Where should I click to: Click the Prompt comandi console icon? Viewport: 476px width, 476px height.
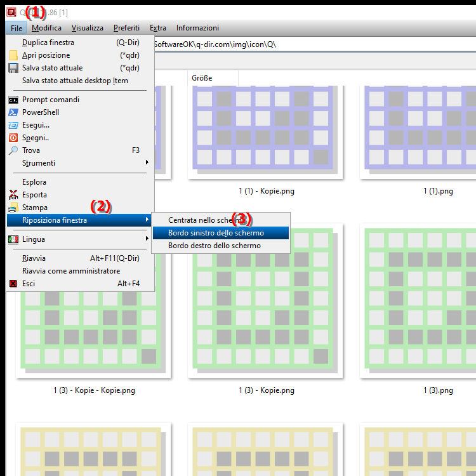tap(13, 100)
